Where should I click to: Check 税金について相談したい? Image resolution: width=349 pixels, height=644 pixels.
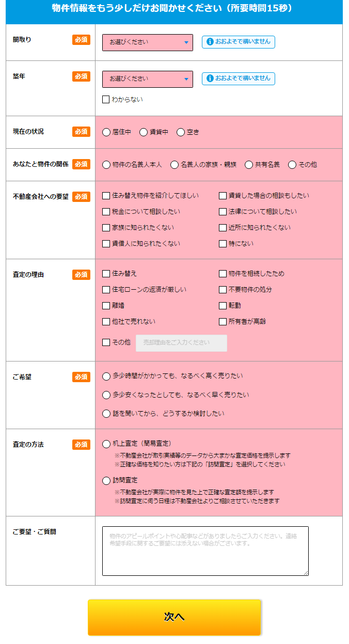pos(106,212)
